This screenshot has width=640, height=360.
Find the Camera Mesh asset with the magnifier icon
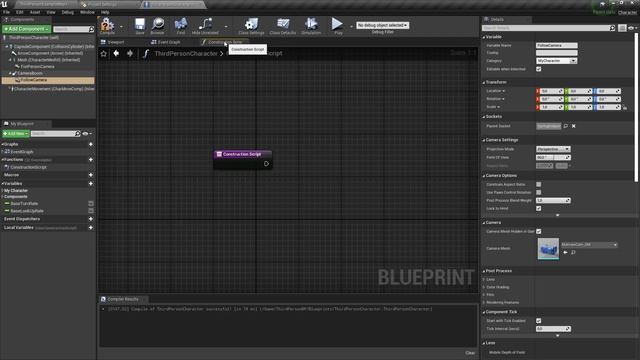(x=573, y=252)
